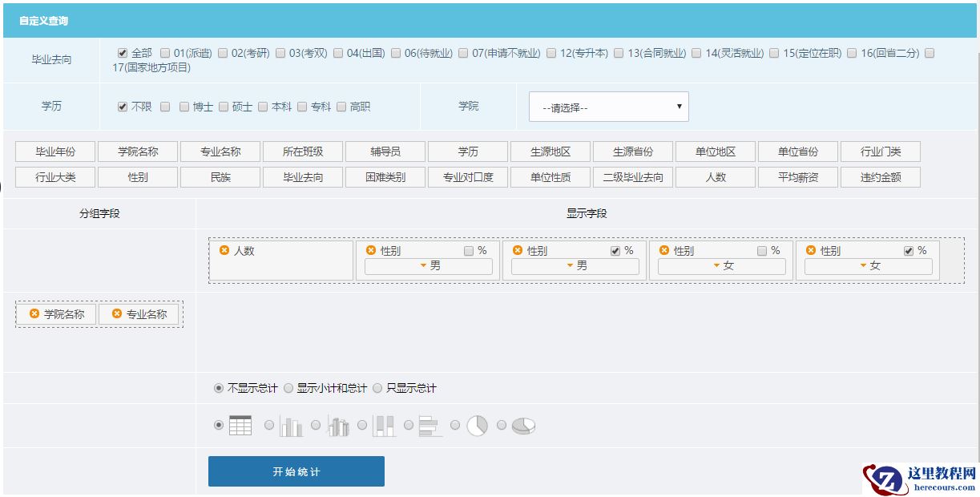
Task: Choose the flat pie chart icon
Action: (x=478, y=426)
